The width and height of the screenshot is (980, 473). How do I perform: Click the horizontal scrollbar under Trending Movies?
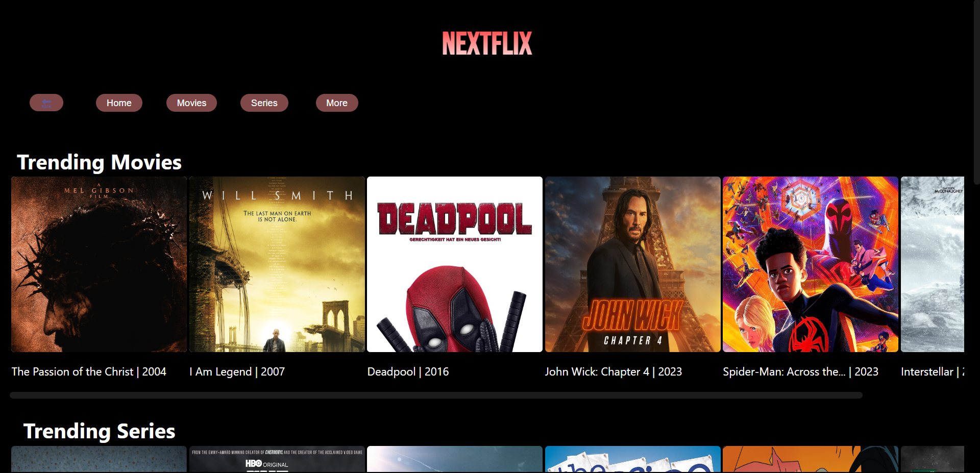coord(436,395)
